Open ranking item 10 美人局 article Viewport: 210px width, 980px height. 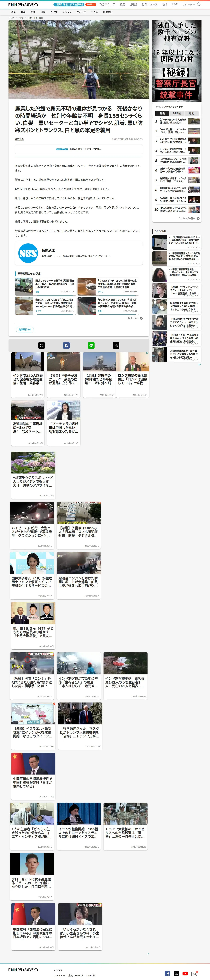[177, 209]
